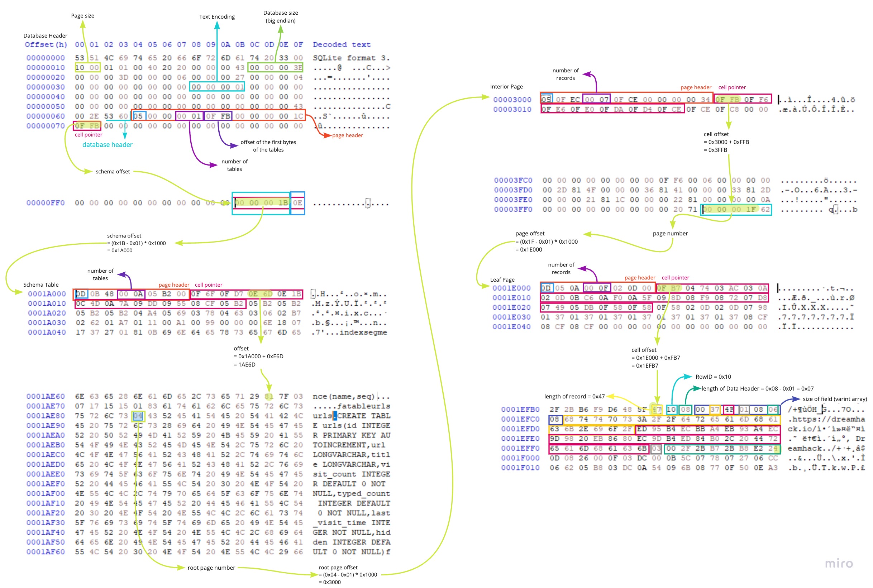Screen dimensions: 873x588
Task: Click the 'Interior Page' section title
Action: click(506, 87)
